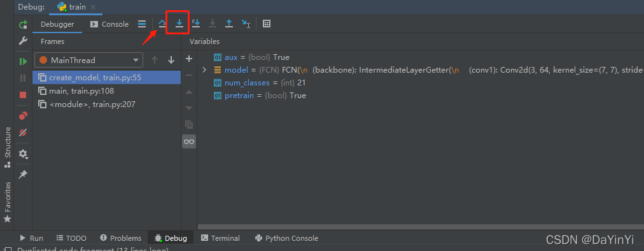Resume program with the green play icon

tap(23, 61)
